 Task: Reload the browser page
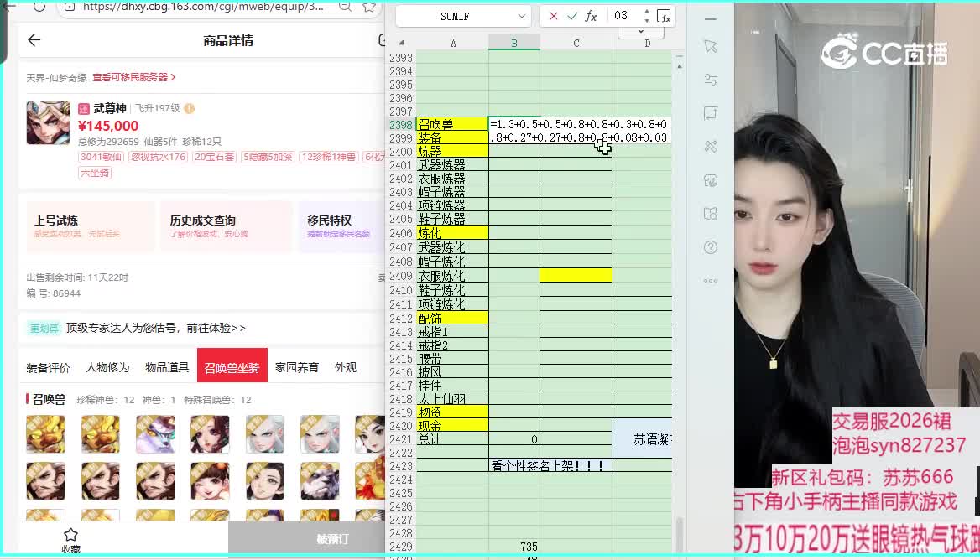(39, 6)
